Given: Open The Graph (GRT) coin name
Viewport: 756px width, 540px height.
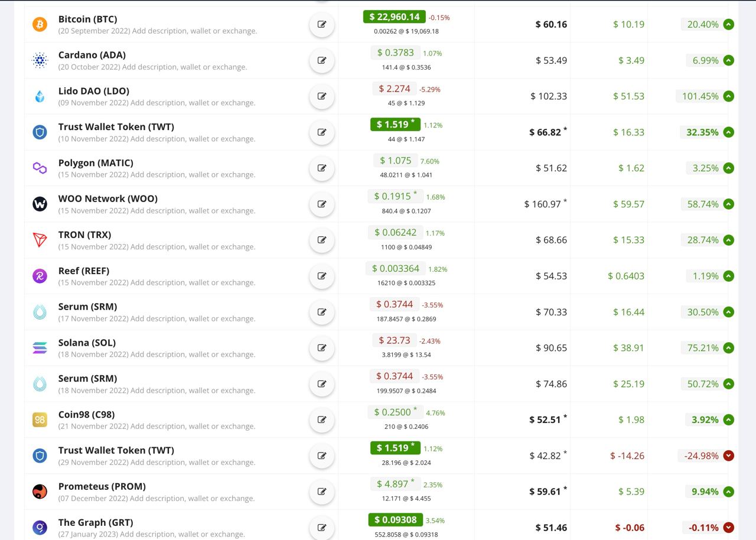Looking at the screenshot, I should pyautogui.click(x=96, y=522).
